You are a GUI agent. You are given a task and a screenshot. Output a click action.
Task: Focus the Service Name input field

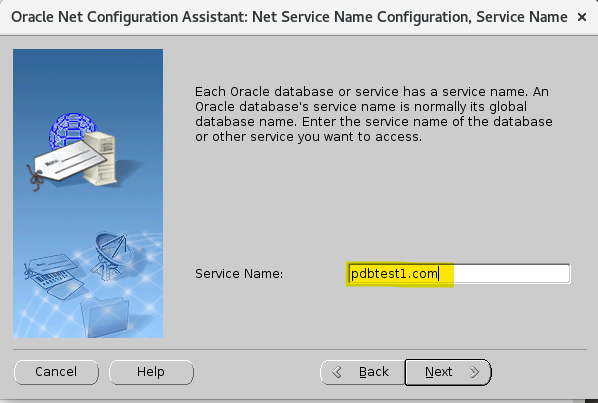(x=459, y=274)
